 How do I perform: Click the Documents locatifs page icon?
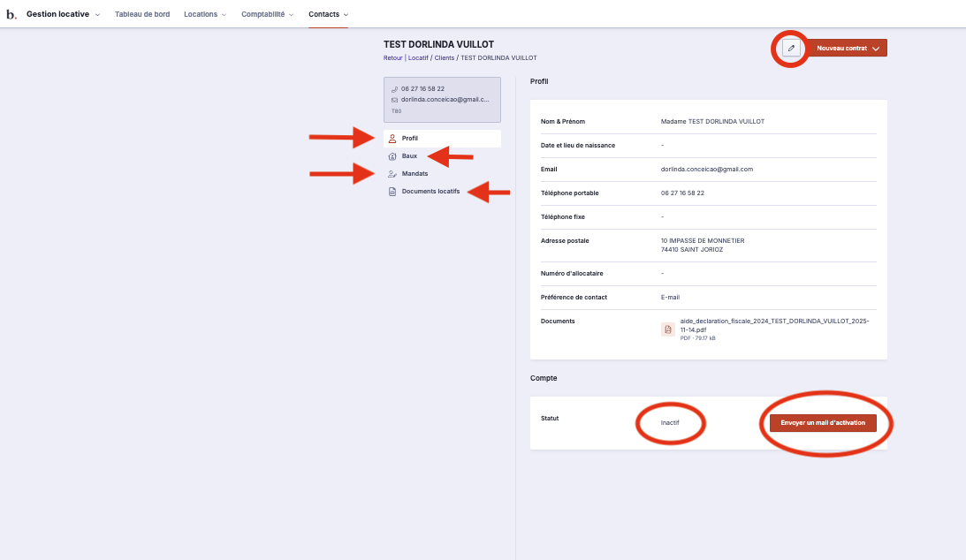(392, 192)
